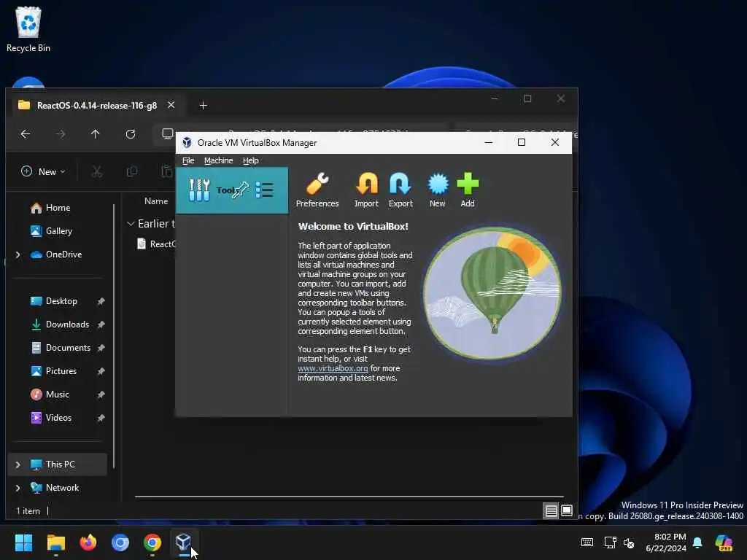This screenshot has height=560, width=747.
Task: Expand the This PC tree node
Action: pos(18,464)
